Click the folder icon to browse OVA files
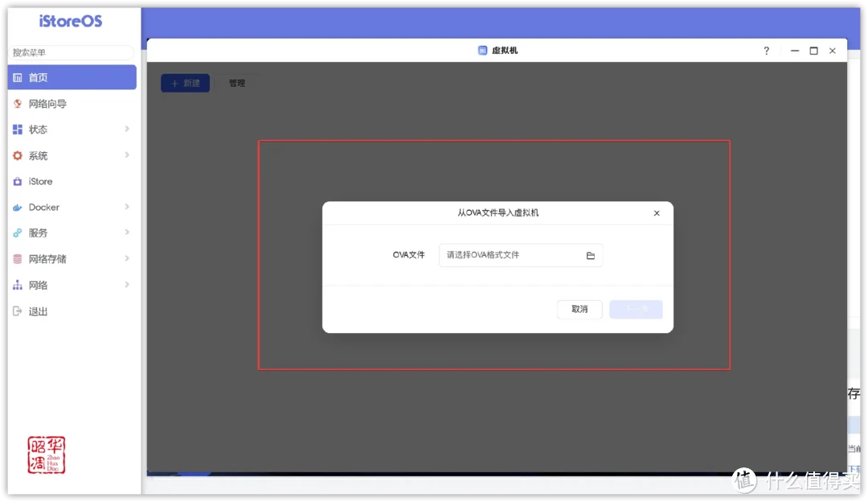This screenshot has height=502, width=868. pyautogui.click(x=590, y=255)
